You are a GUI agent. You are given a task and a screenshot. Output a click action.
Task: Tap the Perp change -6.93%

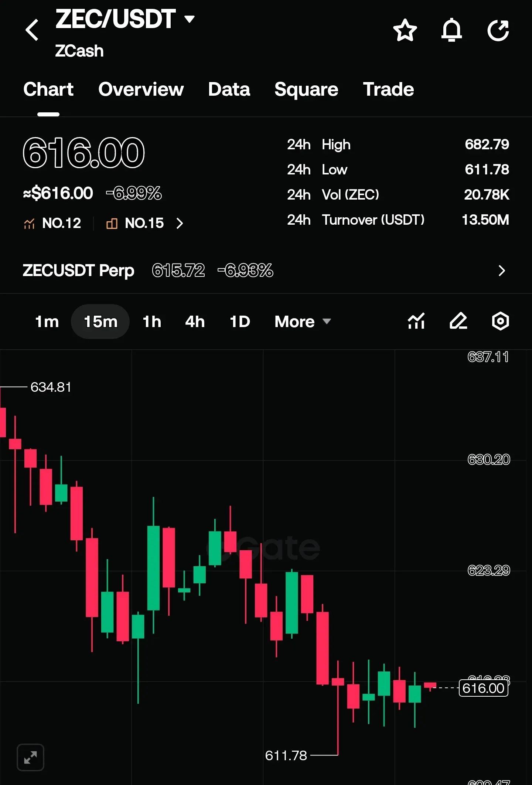[x=245, y=271]
